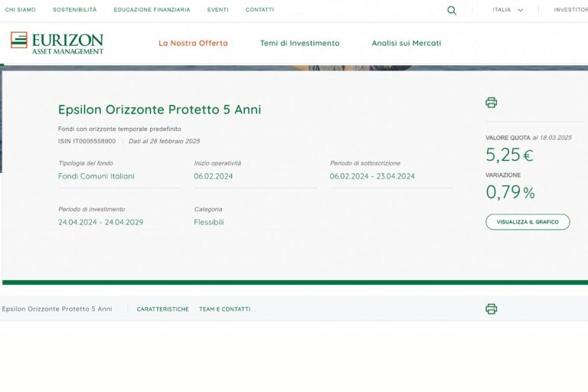Open La Nostra Offerta menu

click(x=193, y=43)
